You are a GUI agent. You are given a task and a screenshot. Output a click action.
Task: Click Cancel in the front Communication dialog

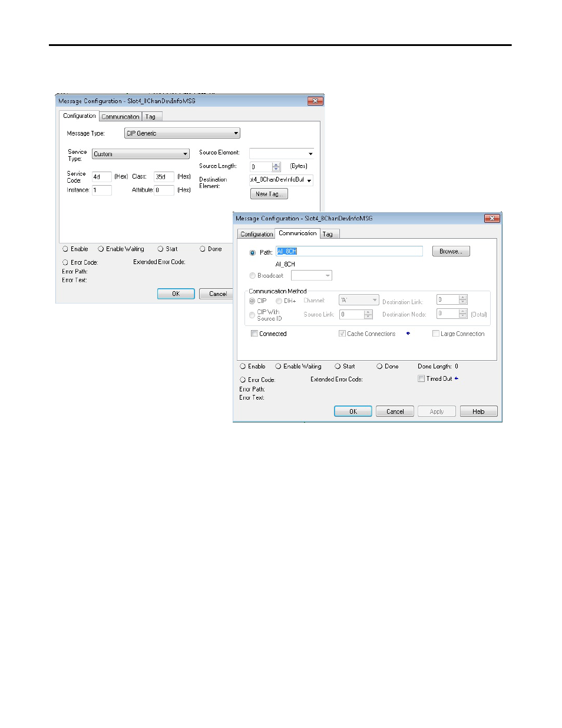pos(395,411)
